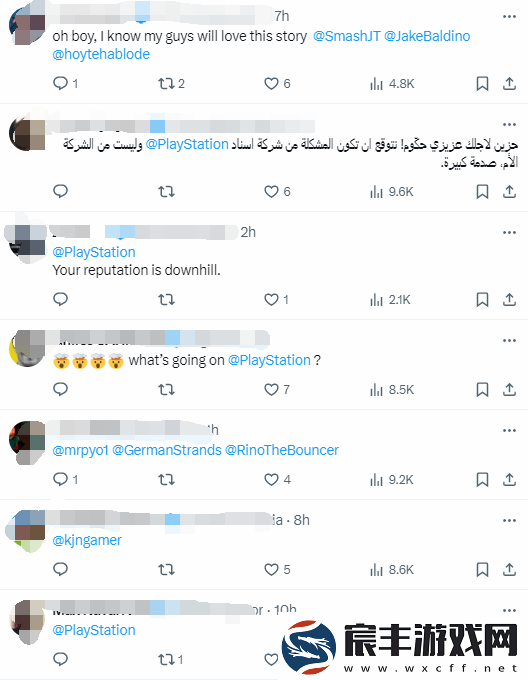Open the 2h timestamp on downhill tweet
Screen dimensions: 528x680
point(248,232)
